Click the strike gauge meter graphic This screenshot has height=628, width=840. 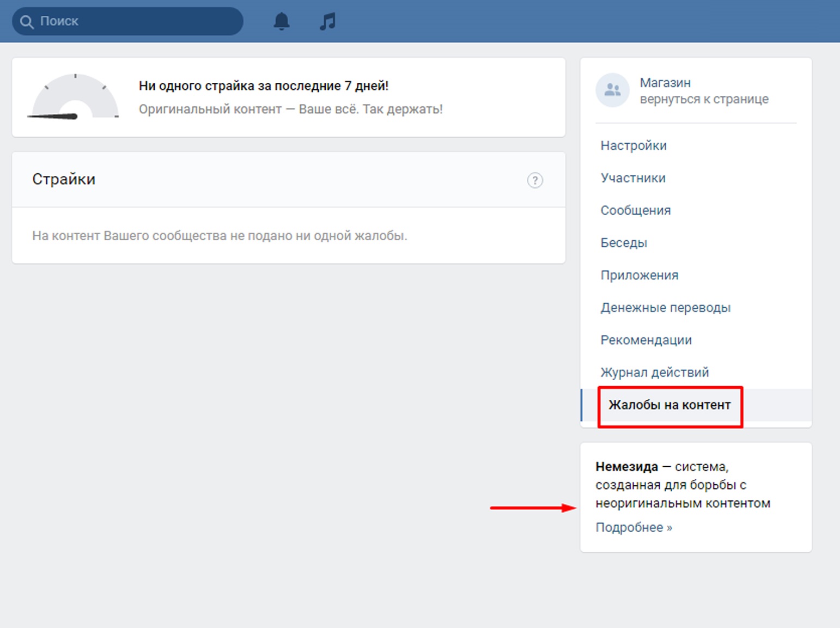(75, 97)
